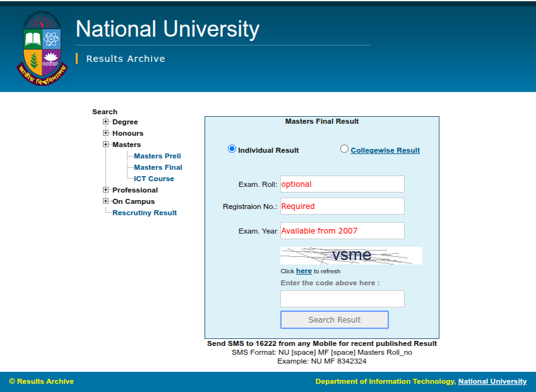This screenshot has height=392, width=536.
Task: Submit with the Search Result button
Action: click(335, 319)
